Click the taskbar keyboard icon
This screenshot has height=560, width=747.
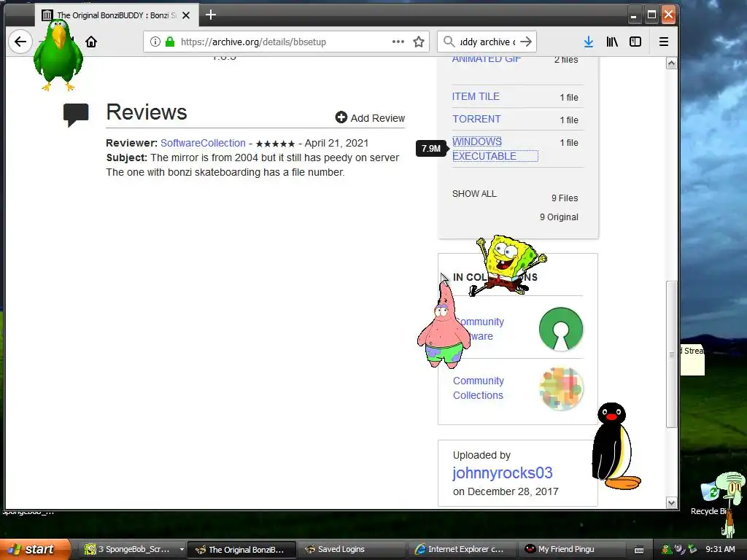[x=639, y=550]
